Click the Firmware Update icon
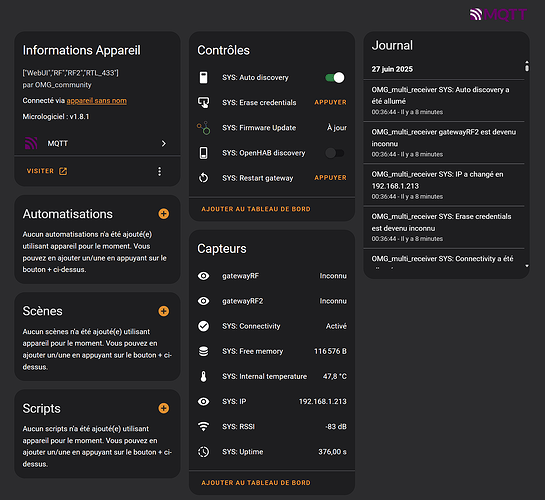The image size is (545, 500). coord(204,128)
